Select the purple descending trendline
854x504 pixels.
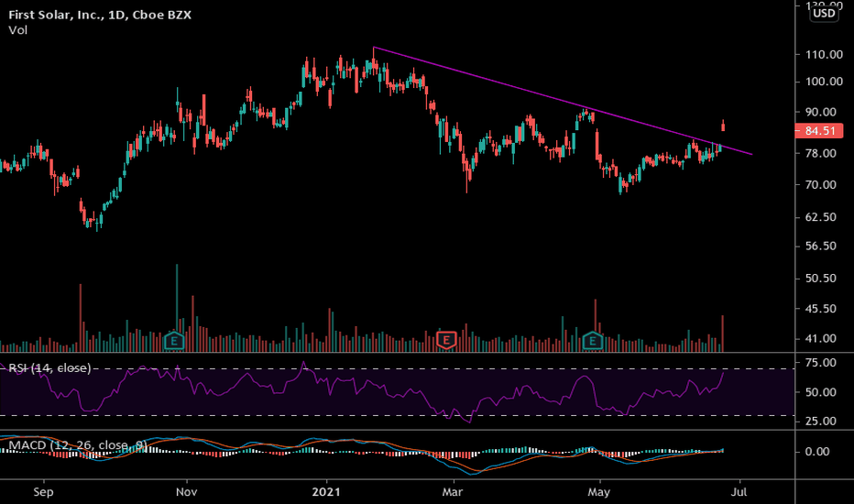[563, 101]
